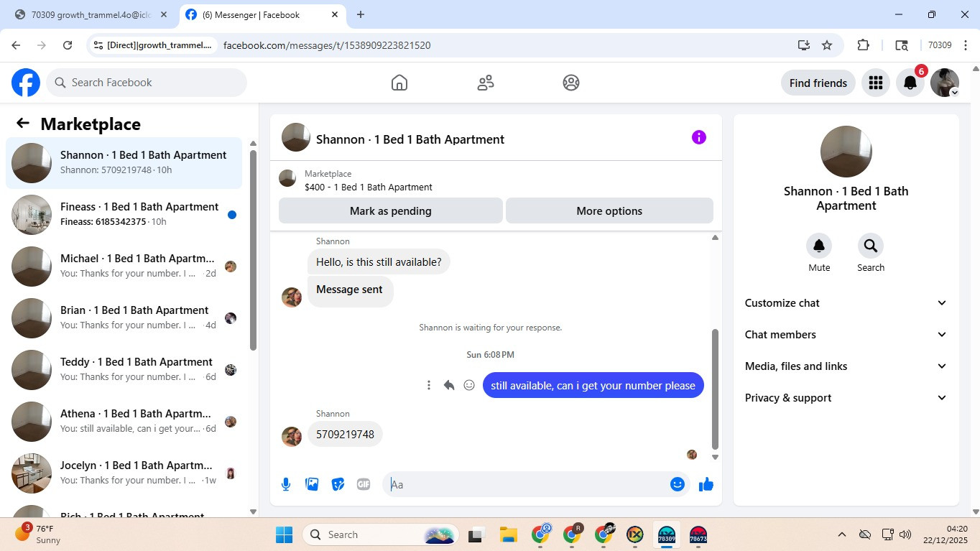Open a new browser tab

(361, 14)
